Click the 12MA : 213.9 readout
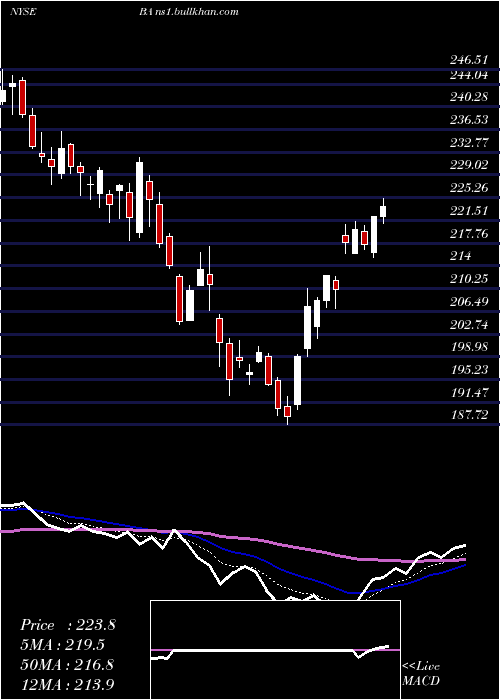The width and height of the screenshot is (500, 700). pos(67,684)
